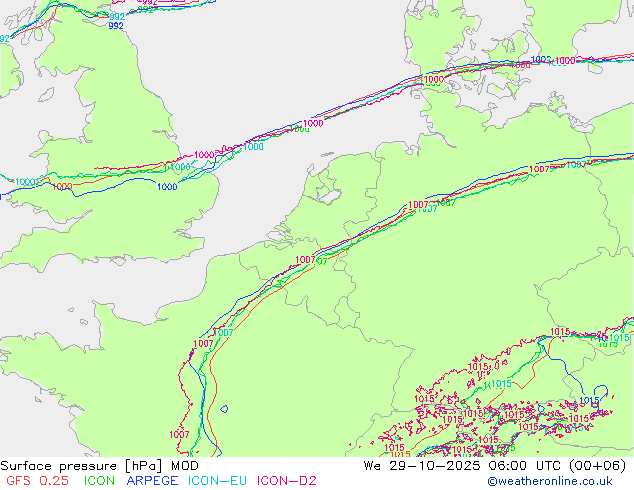Click the Surface pressure [hPa] MOD title
This screenshot has height=490, width=634.
click(x=99, y=466)
